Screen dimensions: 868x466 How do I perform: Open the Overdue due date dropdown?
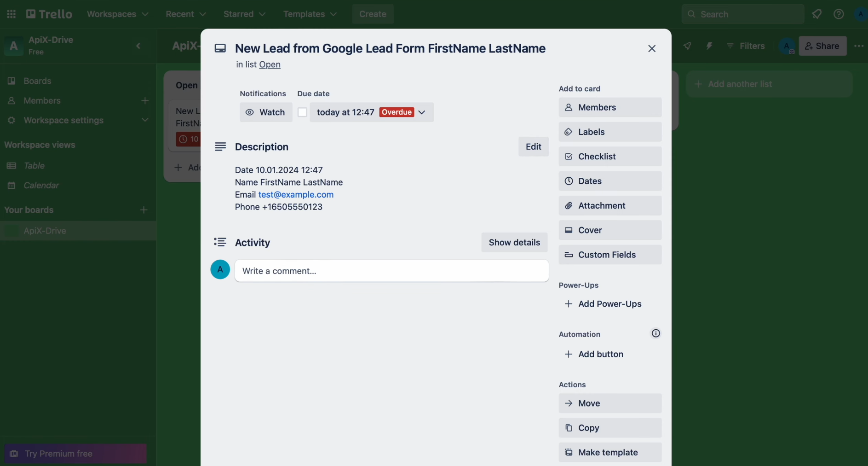421,112
